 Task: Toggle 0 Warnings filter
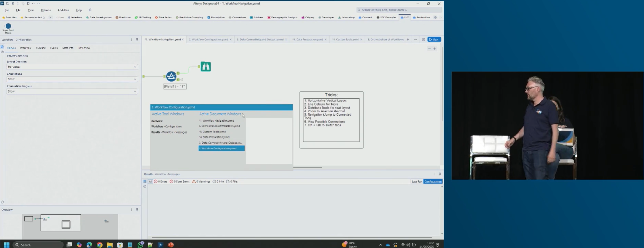click(x=201, y=182)
